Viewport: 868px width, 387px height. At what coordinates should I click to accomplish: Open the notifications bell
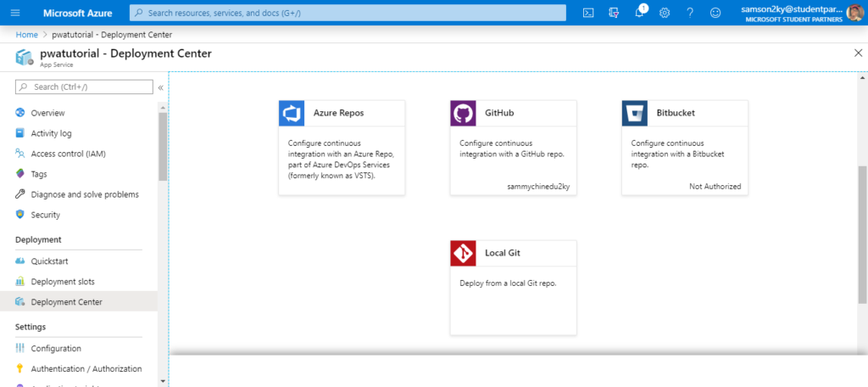tap(639, 13)
